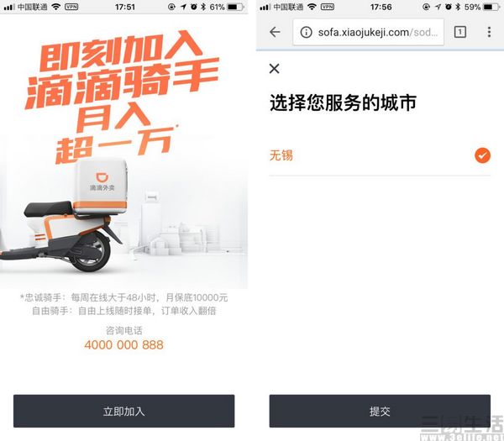Viewport: 504px width, 441px height.
Task: Call the hotline number 4000 000 888
Action: [x=124, y=345]
